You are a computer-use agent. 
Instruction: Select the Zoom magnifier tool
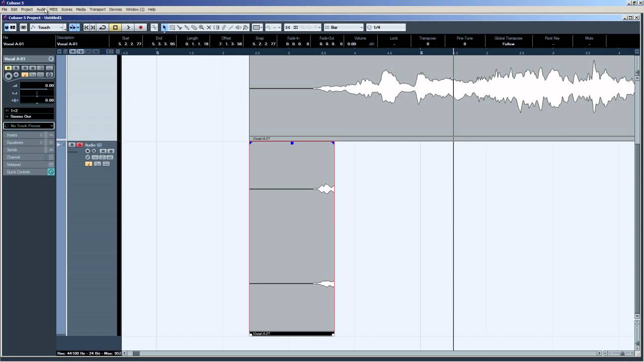(201, 27)
